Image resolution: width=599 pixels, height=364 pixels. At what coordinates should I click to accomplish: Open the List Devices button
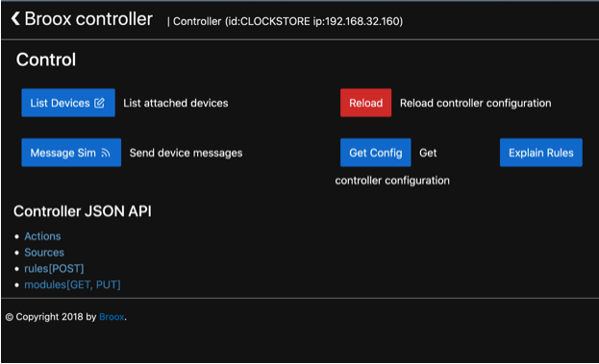click(68, 103)
